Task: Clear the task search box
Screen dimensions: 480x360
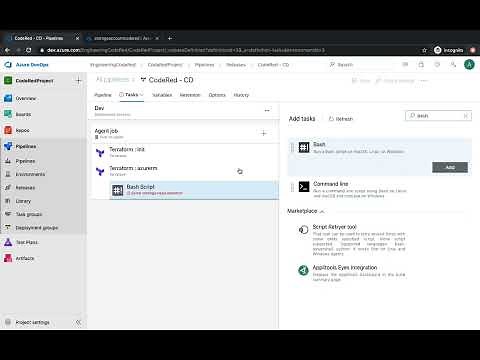Action: pyautogui.click(x=466, y=116)
